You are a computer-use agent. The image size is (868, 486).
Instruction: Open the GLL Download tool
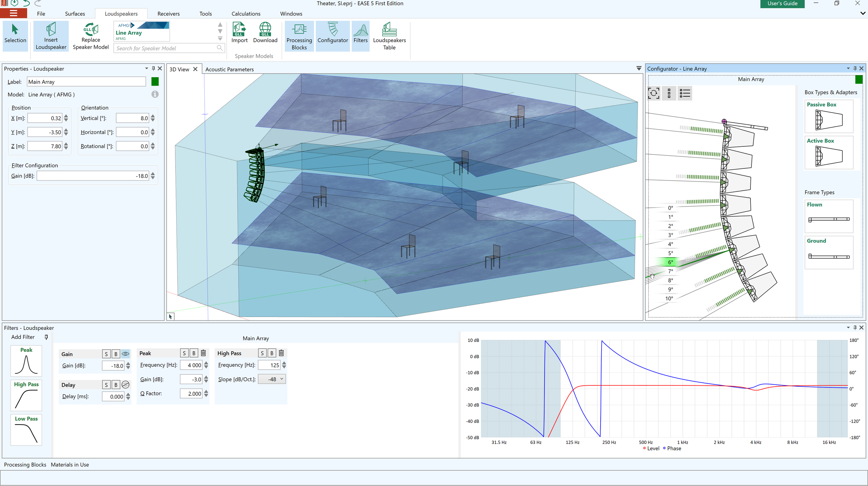coord(265,33)
